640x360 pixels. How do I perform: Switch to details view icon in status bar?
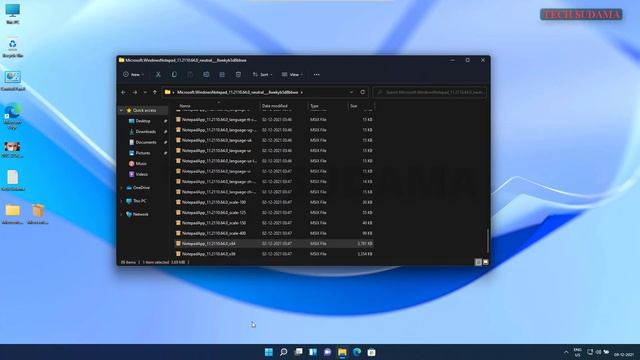pos(478,262)
